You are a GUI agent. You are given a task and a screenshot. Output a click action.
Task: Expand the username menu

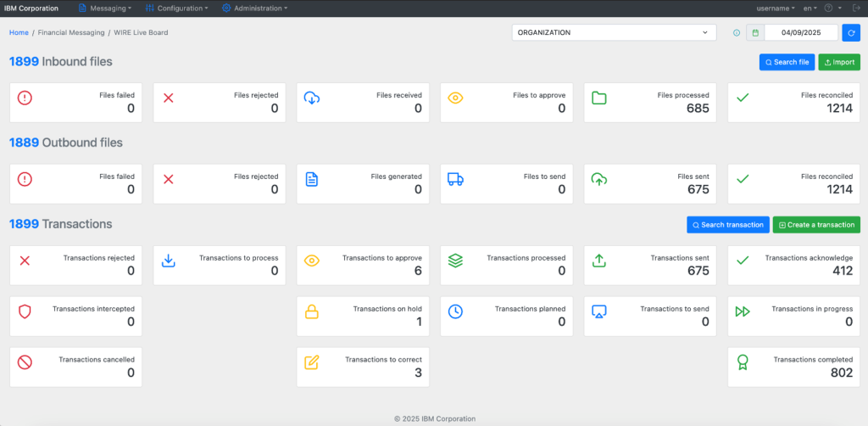click(776, 8)
